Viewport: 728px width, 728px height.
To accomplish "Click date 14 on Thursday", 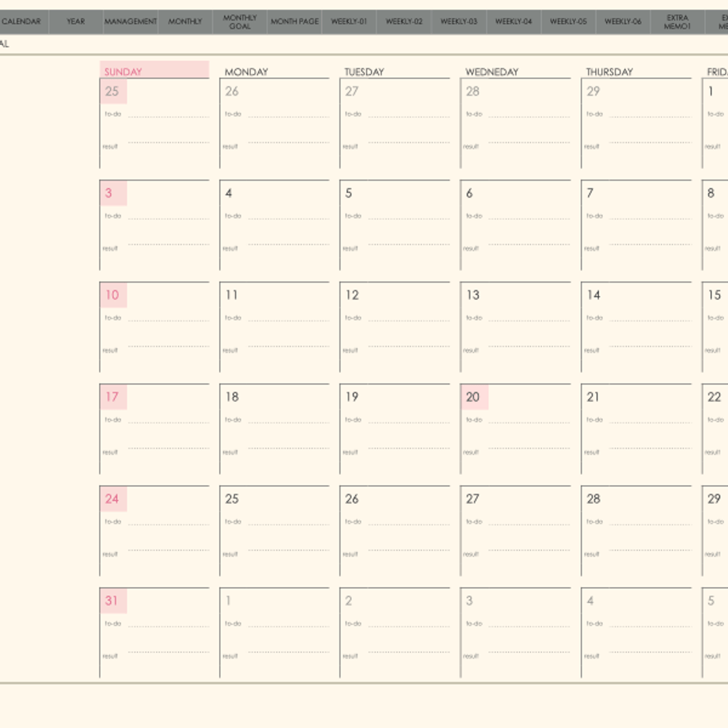I will click(593, 295).
